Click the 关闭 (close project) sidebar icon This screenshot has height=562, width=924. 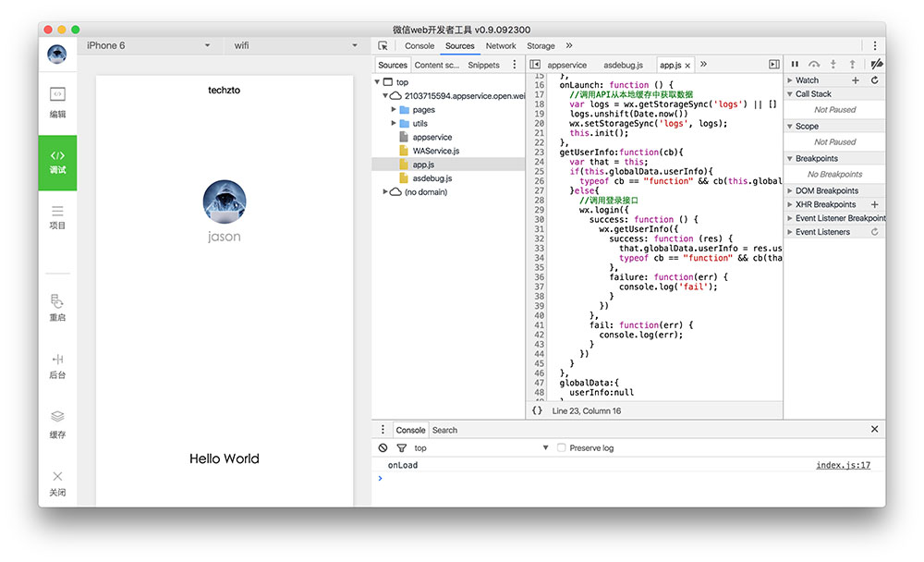[x=57, y=483]
